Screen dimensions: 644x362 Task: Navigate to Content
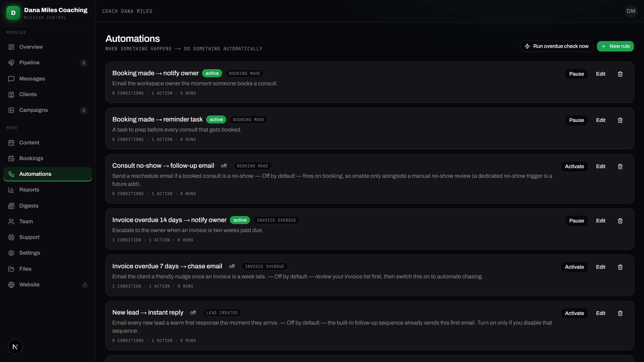point(47,143)
